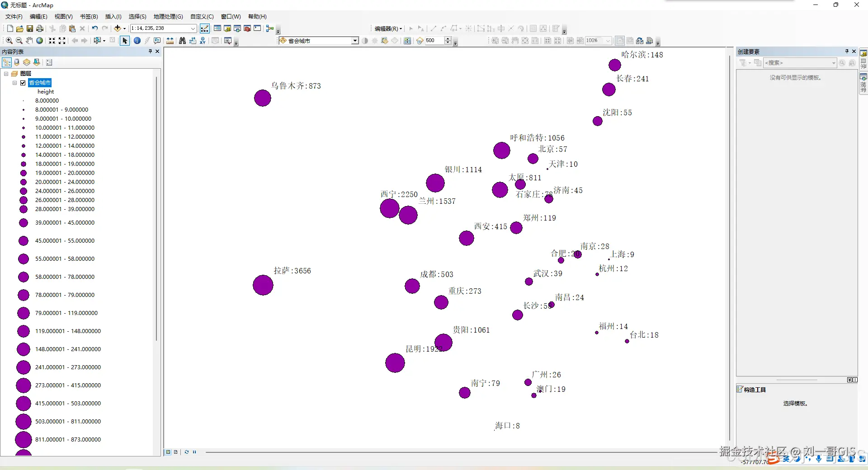The height and width of the screenshot is (470, 868).
Task: Uncheck the 省会城市 layer visibility checkbox
Action: 23,83
